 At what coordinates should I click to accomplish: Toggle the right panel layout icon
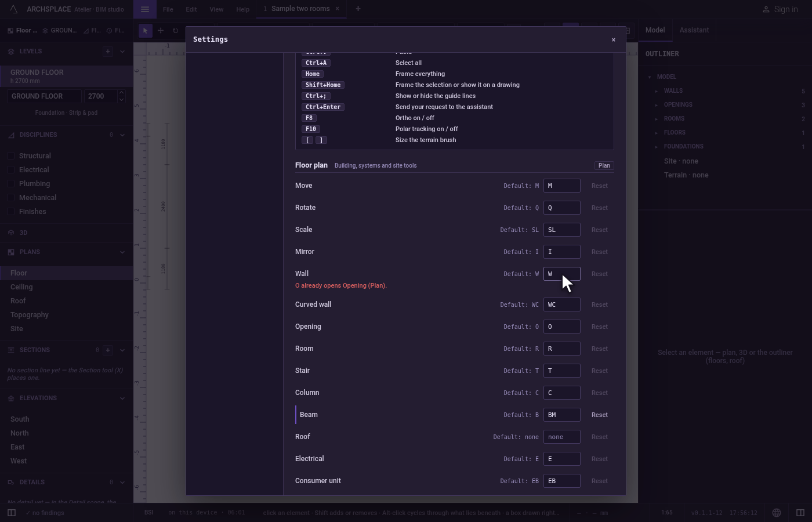tap(800, 513)
